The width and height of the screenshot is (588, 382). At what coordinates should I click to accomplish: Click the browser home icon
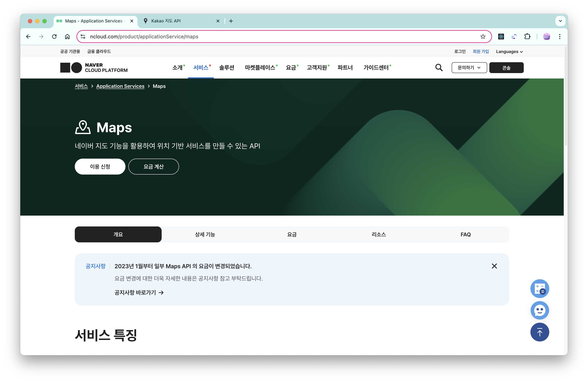[67, 37]
